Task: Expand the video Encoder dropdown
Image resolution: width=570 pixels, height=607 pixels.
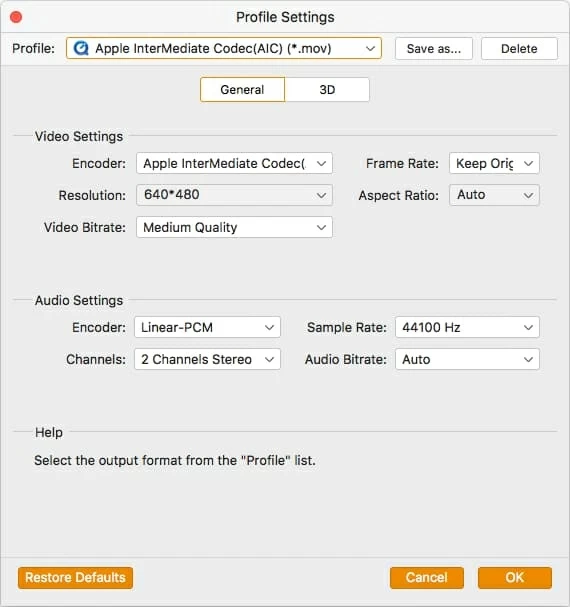Action: [x=234, y=163]
